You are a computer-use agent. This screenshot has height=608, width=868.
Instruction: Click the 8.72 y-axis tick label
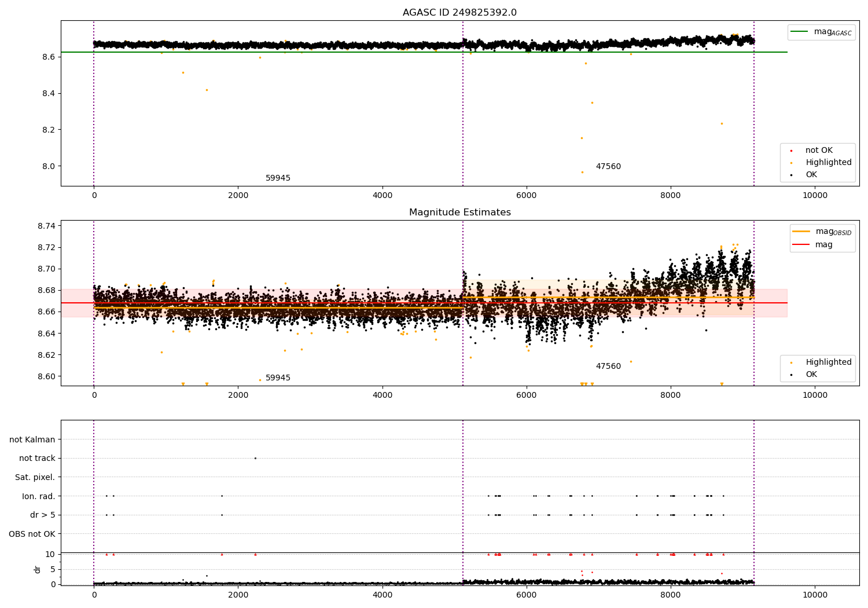(46, 247)
